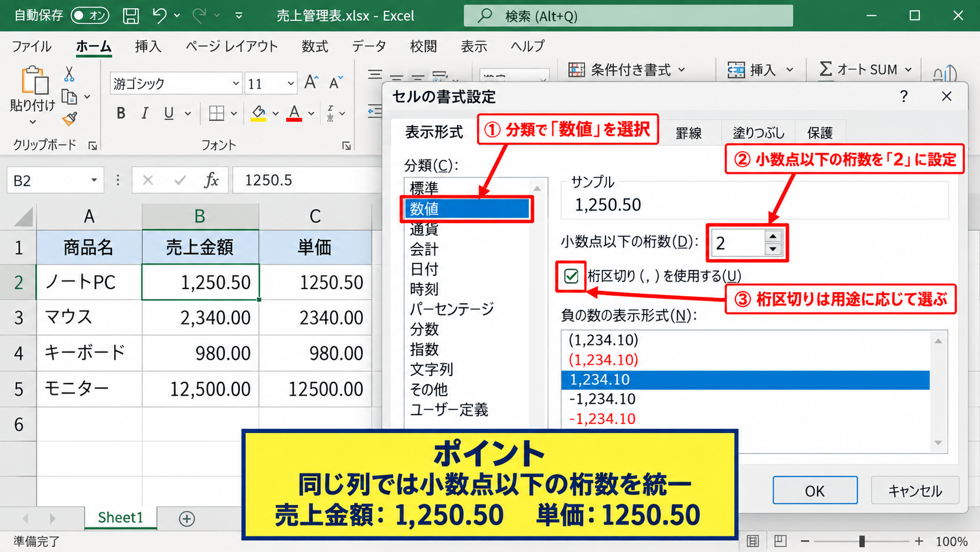Open the font size dropdown
The image size is (980, 552).
pyautogui.click(x=291, y=84)
